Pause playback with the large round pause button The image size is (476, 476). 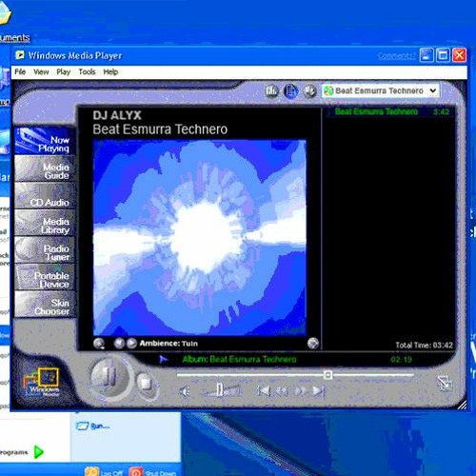click(109, 378)
